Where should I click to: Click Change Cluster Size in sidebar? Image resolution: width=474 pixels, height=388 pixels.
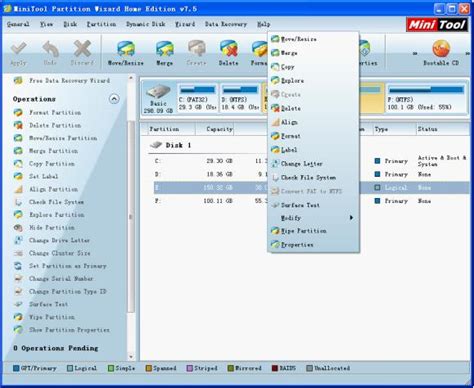(x=52, y=253)
